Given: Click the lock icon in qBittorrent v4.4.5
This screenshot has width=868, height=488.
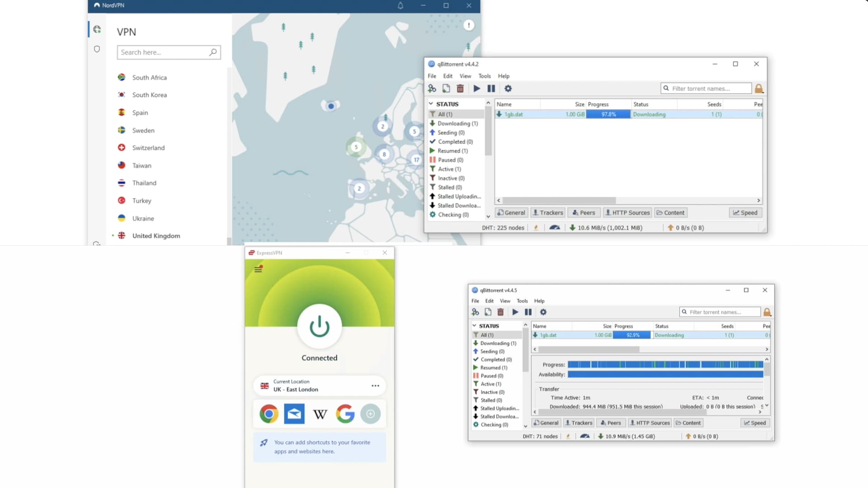Looking at the screenshot, I should pos(767,312).
